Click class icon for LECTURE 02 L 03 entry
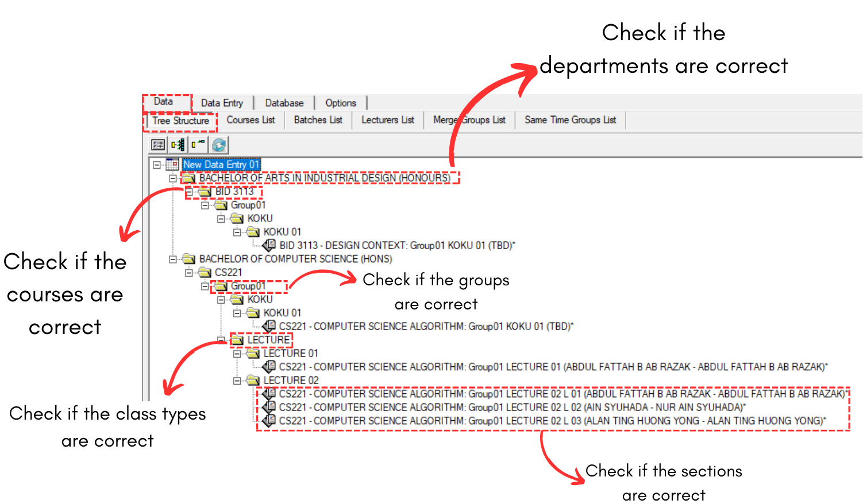Viewport: 867px width, 504px height. click(x=269, y=421)
